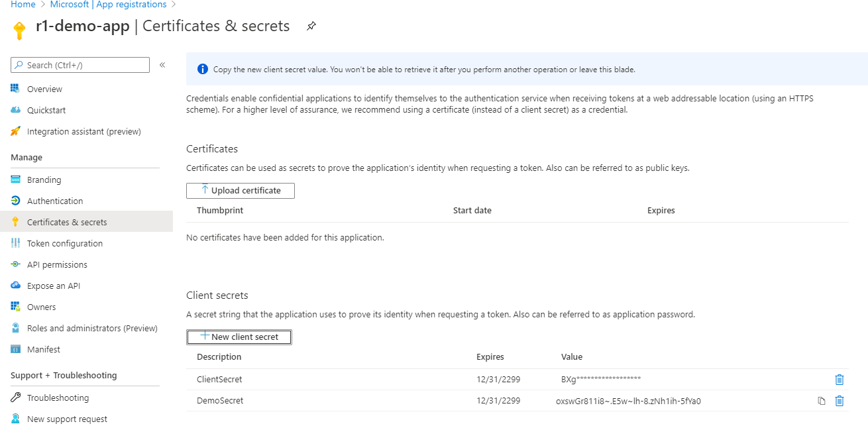This screenshot has height=428, width=868.
Task: Go to the Branding page
Action: 44,180
